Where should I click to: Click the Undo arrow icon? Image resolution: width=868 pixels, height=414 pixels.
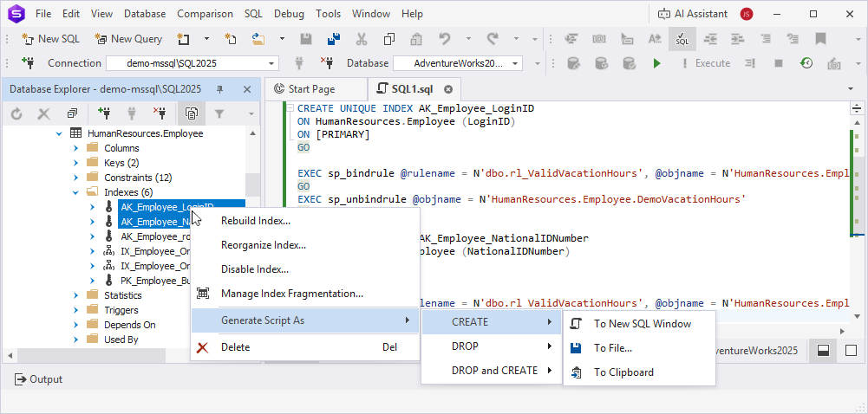[x=444, y=39]
